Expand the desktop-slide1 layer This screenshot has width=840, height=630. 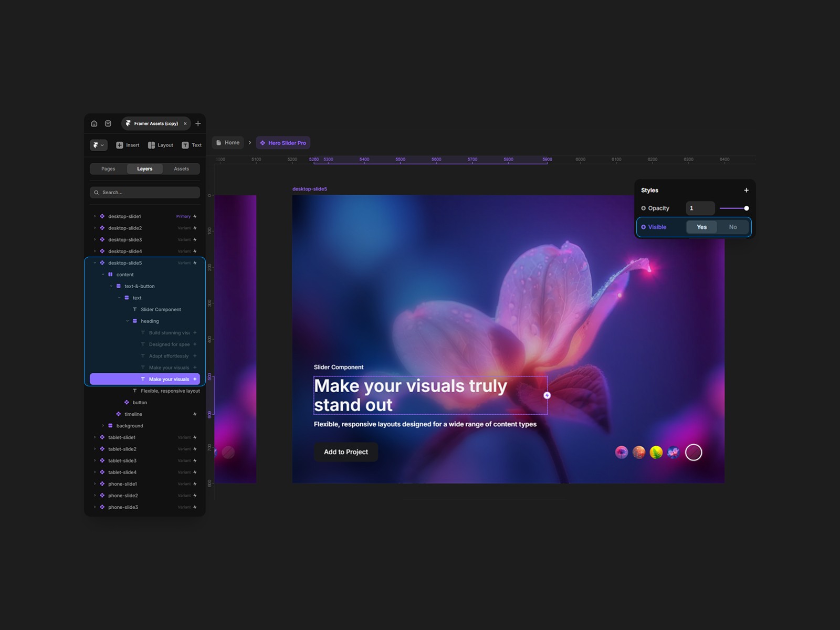pyautogui.click(x=94, y=216)
